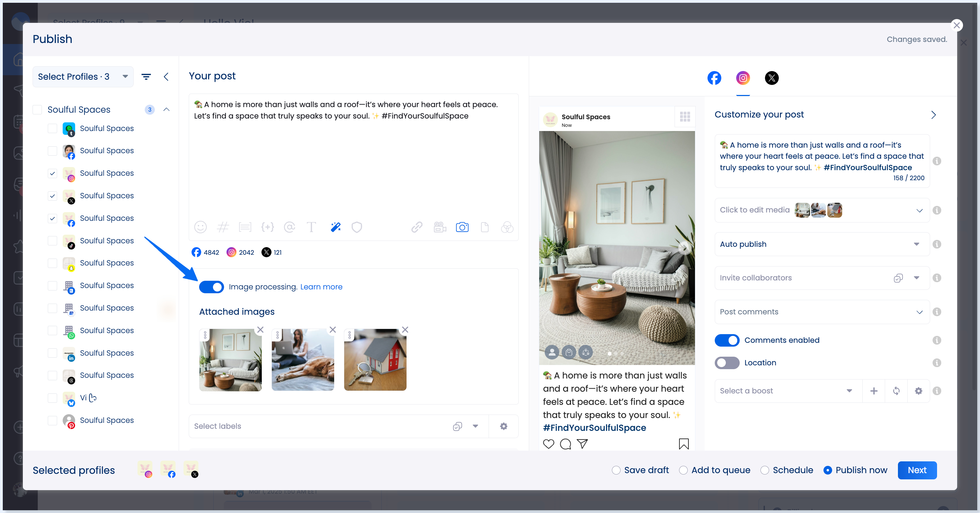
Task: Remove the Facebook profile from Selected profiles
Action: point(168,469)
